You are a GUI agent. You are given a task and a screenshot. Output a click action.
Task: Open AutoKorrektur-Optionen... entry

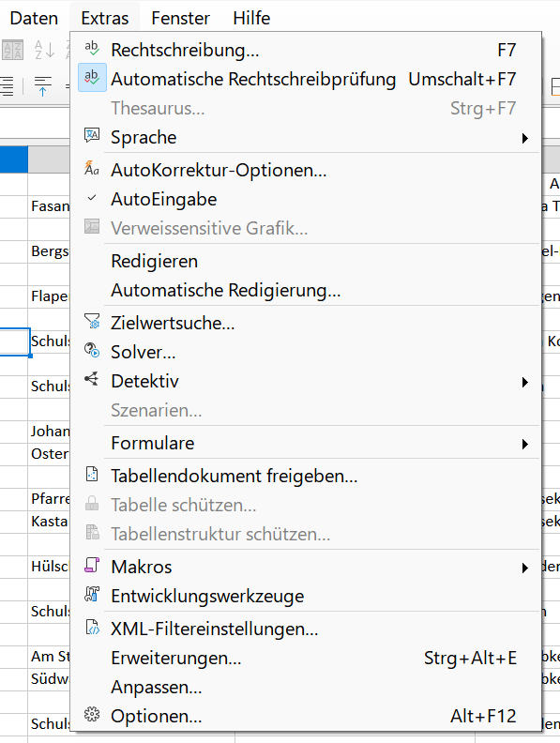[x=306, y=170]
